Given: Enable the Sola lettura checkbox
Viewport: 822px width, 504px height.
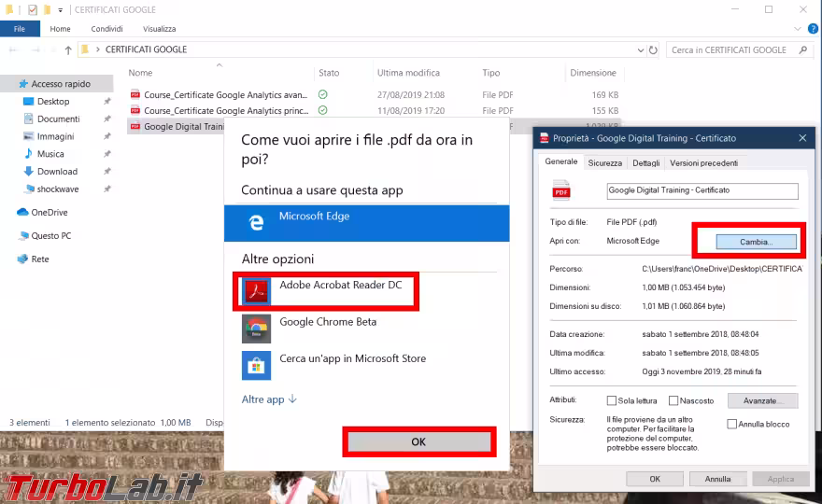Looking at the screenshot, I should (x=612, y=400).
